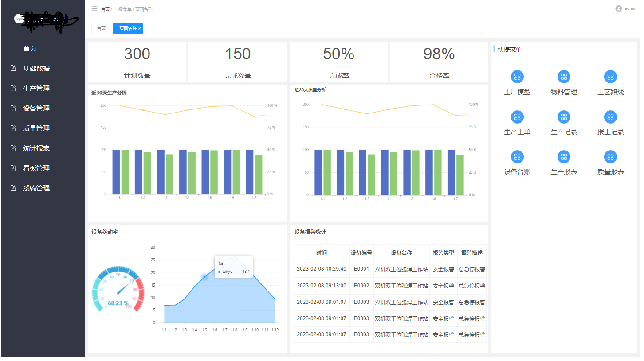Open the 生产报表 shortcut icon
Image resolution: width=644 pixels, height=361 pixels.
pos(564,157)
